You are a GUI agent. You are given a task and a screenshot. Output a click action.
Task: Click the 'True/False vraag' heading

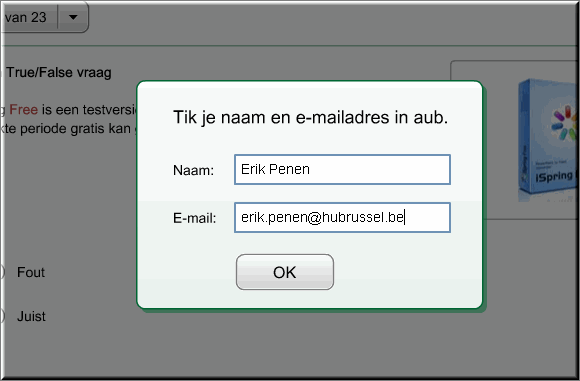59,73
